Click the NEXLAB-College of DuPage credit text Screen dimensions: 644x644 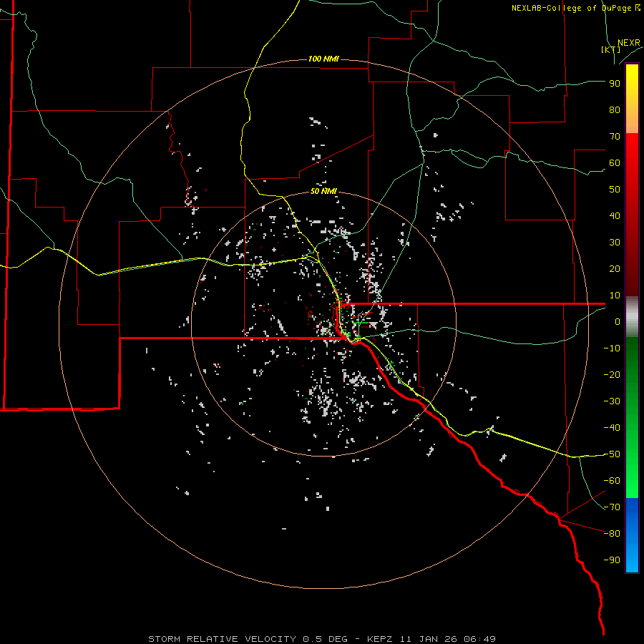click(575, 8)
